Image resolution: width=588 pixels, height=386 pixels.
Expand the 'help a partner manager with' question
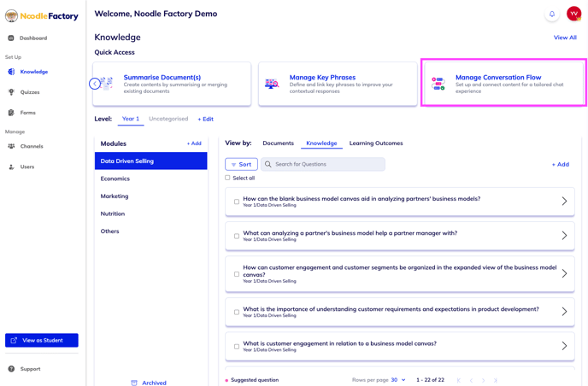pyautogui.click(x=564, y=236)
